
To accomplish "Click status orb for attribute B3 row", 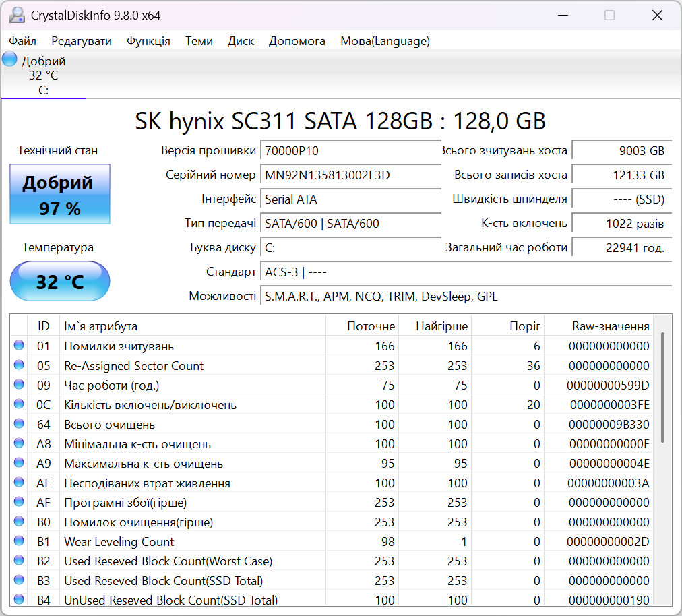I will click(19, 580).
